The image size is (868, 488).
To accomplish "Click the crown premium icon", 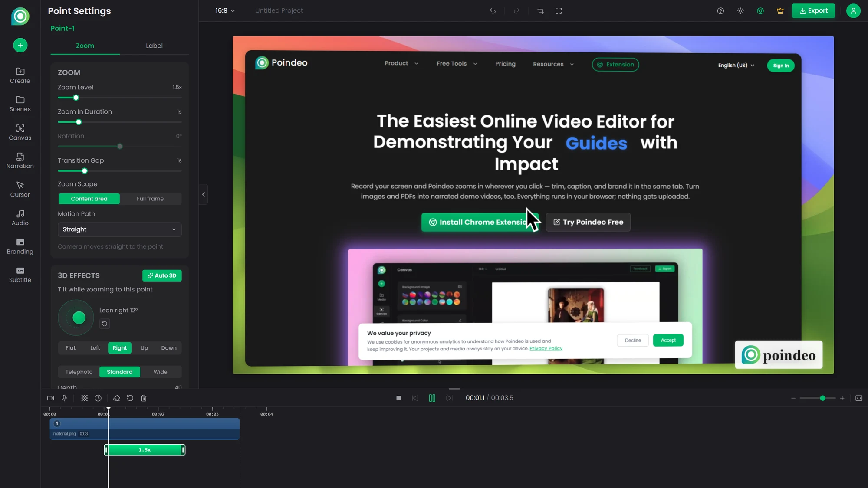I will 780,11.
